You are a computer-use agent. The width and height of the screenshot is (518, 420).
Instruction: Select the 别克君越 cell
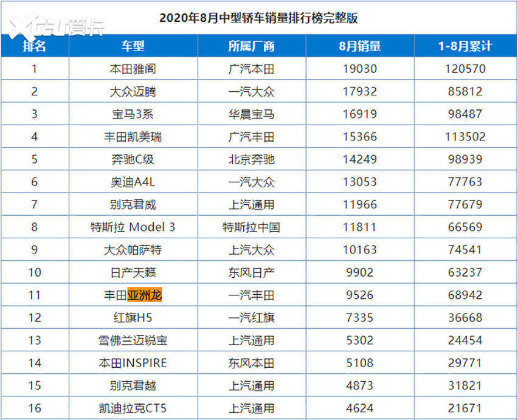133,385
